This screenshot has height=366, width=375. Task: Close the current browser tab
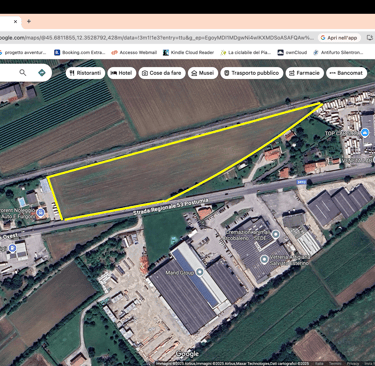[15, 21]
